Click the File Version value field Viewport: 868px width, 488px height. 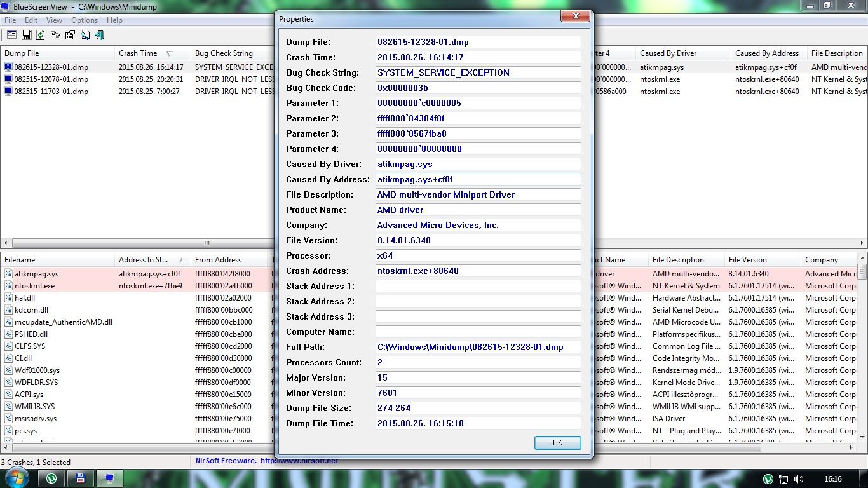(478, 240)
